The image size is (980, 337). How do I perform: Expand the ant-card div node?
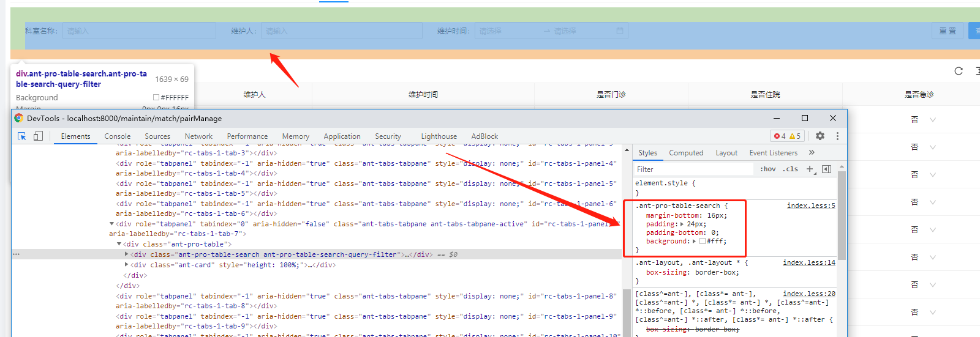[126, 265]
